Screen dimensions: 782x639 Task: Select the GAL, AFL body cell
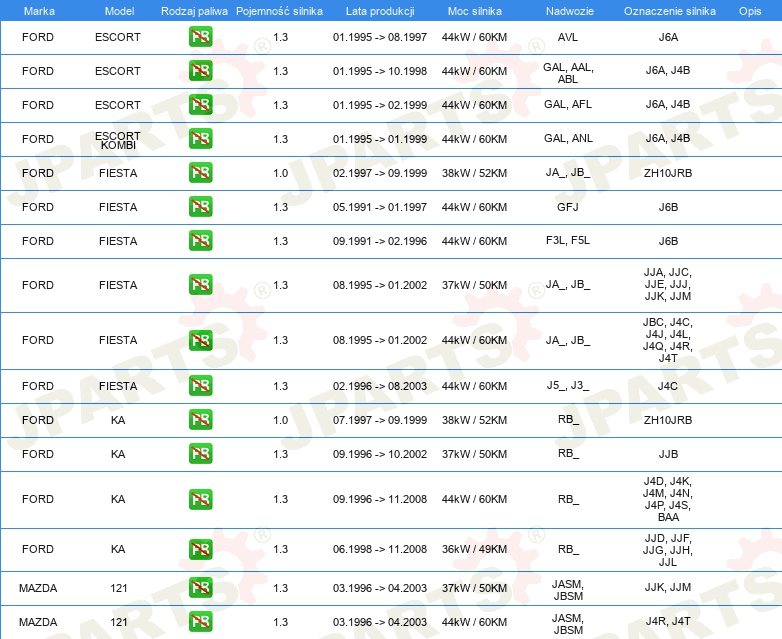(568, 104)
